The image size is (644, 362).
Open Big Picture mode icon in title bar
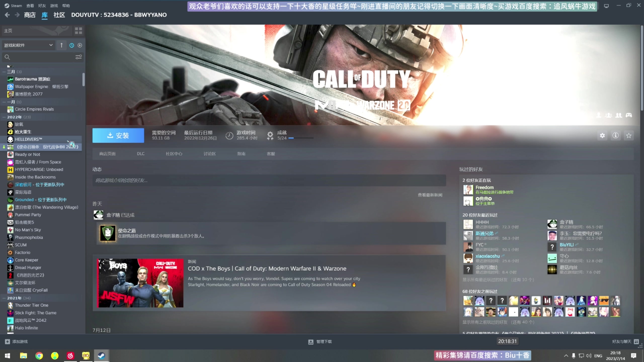(607, 6)
